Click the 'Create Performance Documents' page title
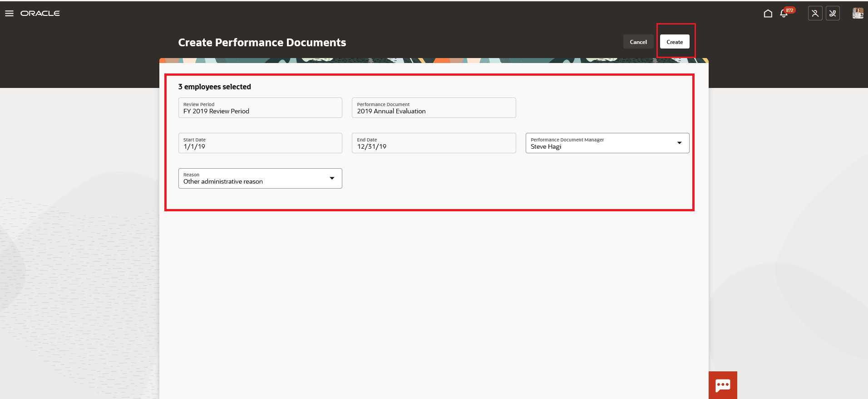Image resolution: width=868 pixels, height=399 pixels. point(262,43)
